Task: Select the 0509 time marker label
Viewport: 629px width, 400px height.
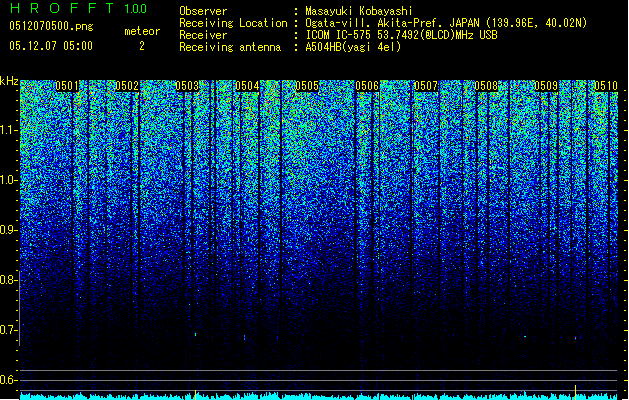Action: point(546,86)
